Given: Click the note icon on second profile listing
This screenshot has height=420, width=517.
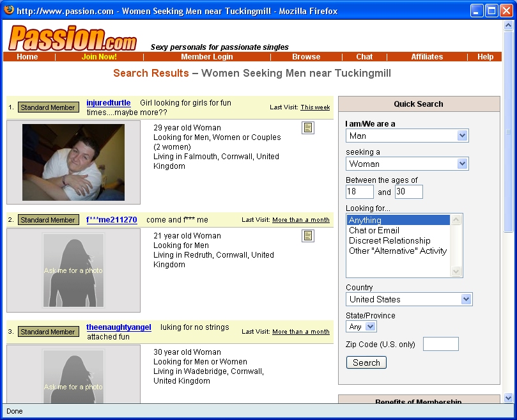Looking at the screenshot, I should [308, 236].
